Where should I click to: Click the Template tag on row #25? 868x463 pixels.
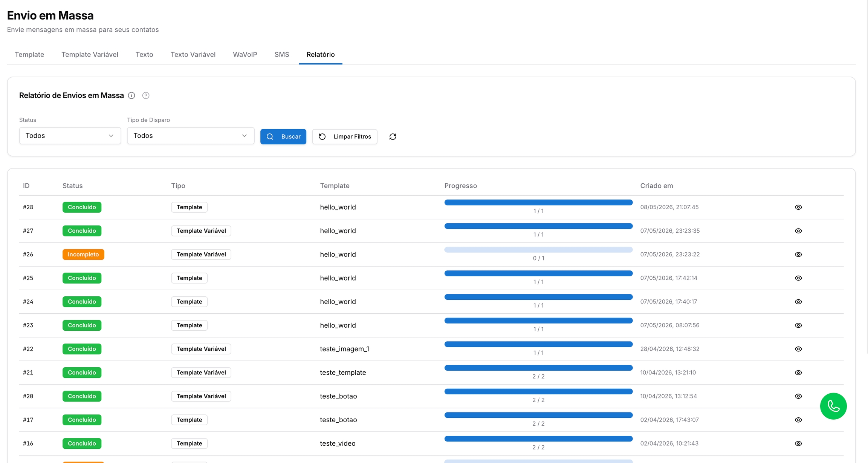click(x=189, y=278)
